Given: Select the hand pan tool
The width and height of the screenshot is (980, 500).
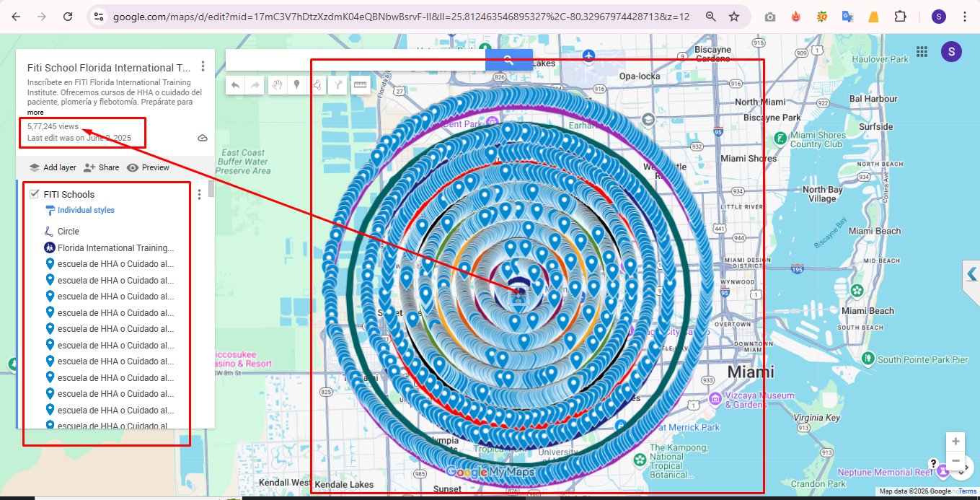Looking at the screenshot, I should coord(277,84).
